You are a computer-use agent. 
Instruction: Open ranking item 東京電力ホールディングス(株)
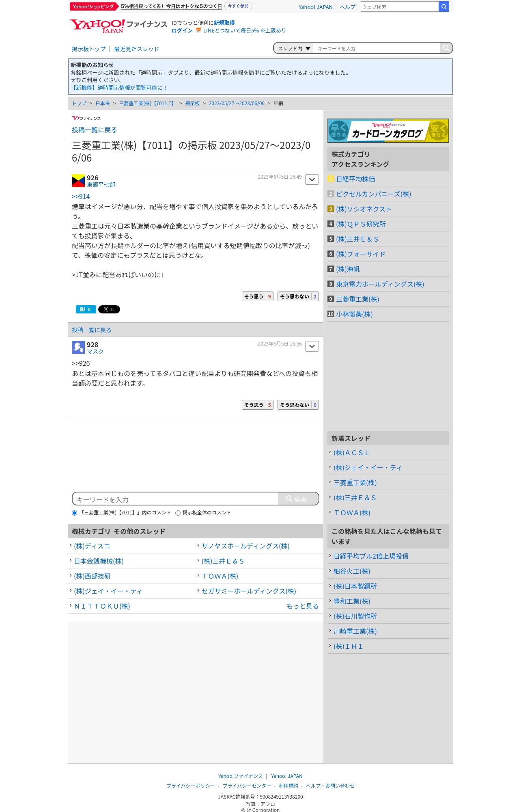(380, 284)
